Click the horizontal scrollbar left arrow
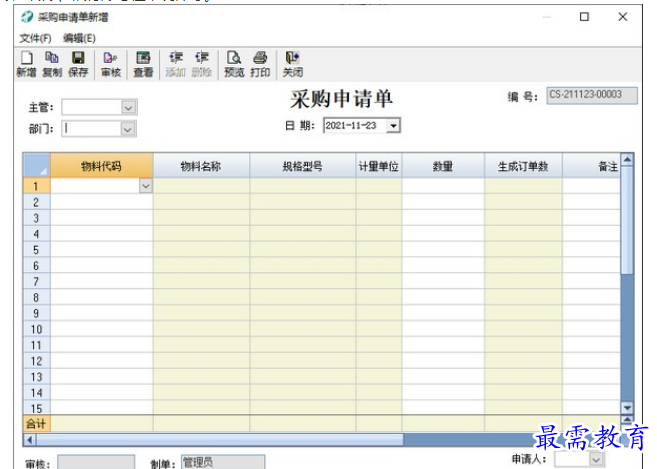This screenshot has height=469, width=657. point(29,440)
